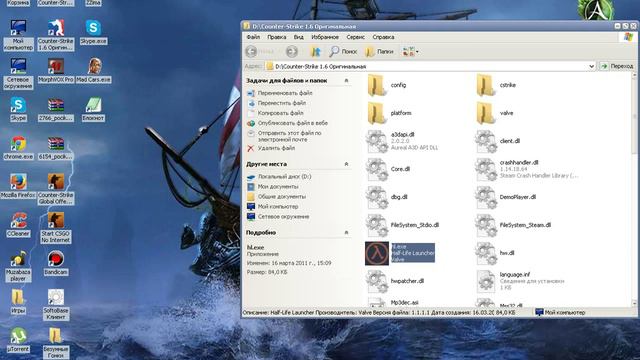640x360 pixels.
Task: Select the Bandicam desktop icon
Action: click(x=56, y=263)
